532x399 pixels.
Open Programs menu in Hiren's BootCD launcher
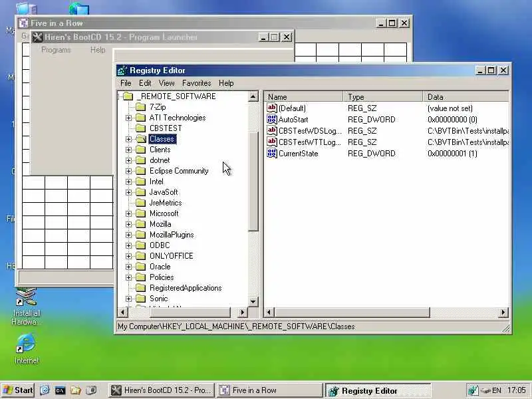click(56, 50)
